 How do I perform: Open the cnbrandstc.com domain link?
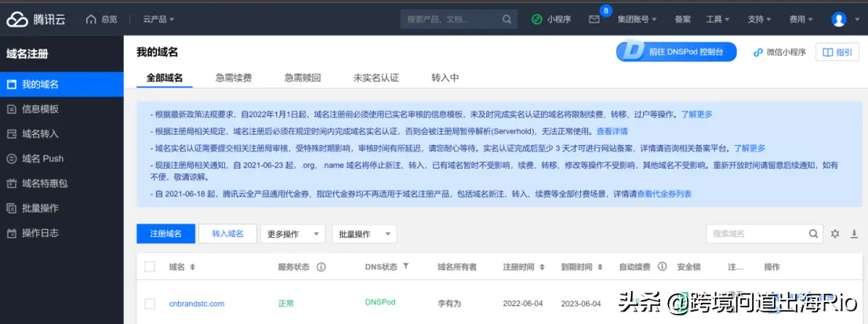[x=197, y=304]
